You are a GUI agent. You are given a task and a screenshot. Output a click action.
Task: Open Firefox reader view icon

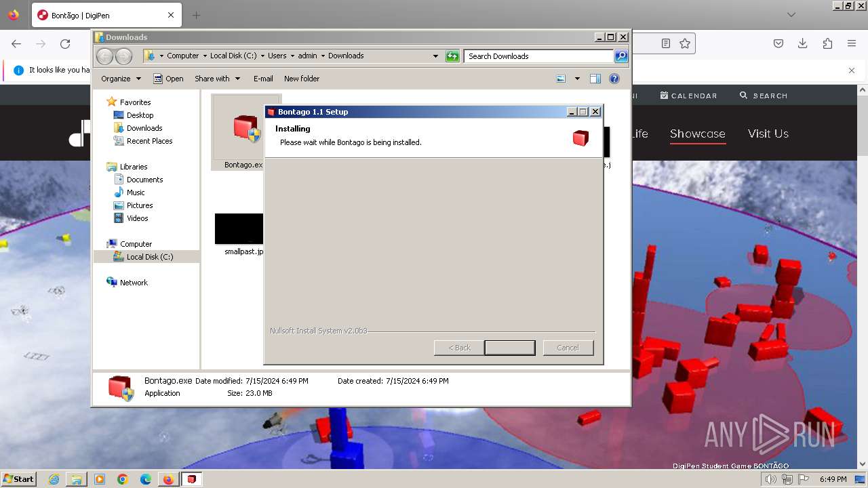(x=666, y=43)
